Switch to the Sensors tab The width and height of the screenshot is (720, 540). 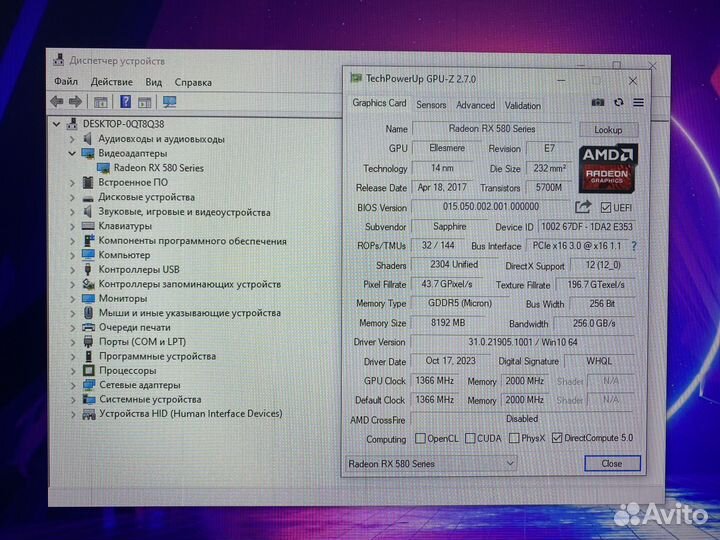pyautogui.click(x=431, y=105)
